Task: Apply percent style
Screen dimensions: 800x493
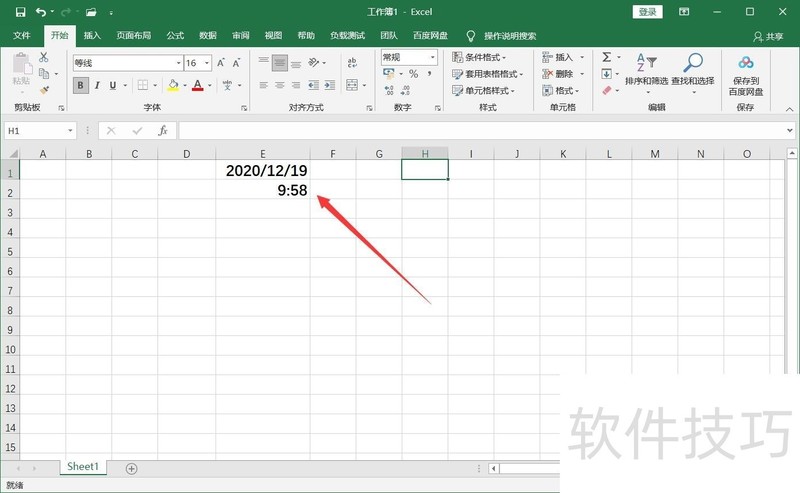Action: (x=413, y=74)
